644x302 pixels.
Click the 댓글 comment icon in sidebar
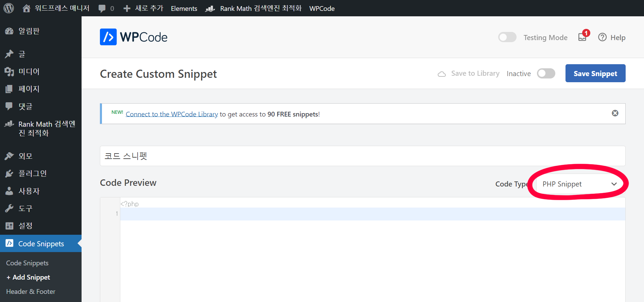[9, 106]
